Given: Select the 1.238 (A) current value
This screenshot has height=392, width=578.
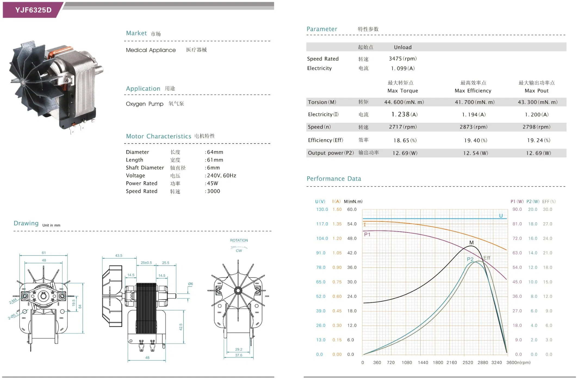Looking at the screenshot, I should point(405,114).
